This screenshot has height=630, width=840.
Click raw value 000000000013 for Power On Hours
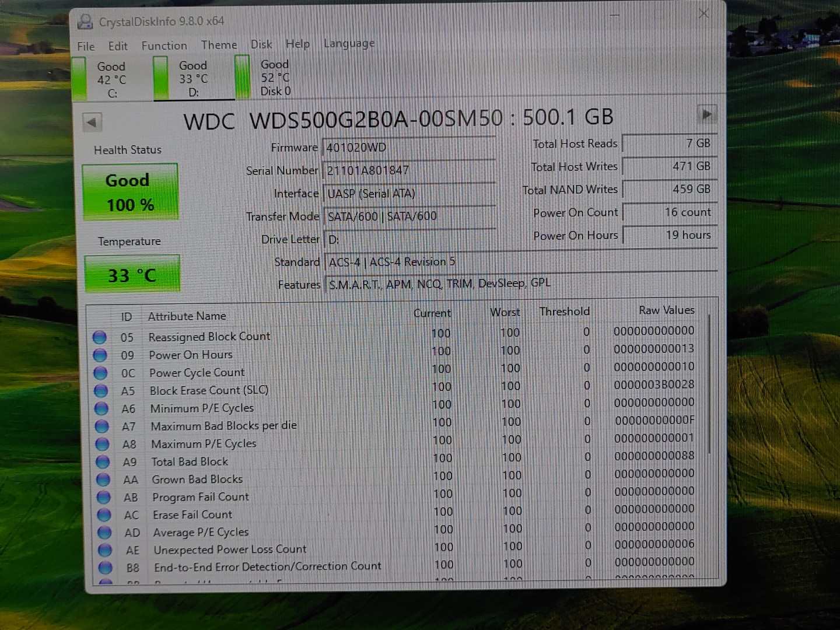pyautogui.click(x=653, y=349)
